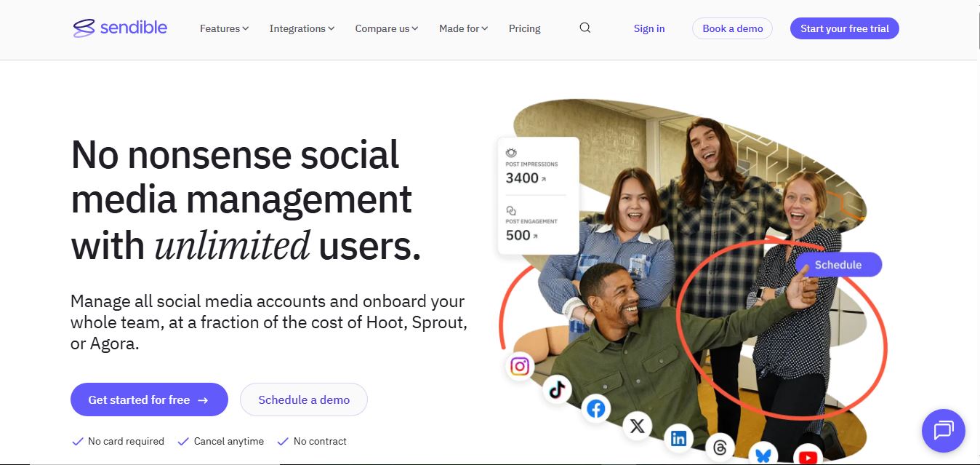This screenshot has width=980, height=465.
Task: Click the post impressions eye icon
Action: coord(511,153)
